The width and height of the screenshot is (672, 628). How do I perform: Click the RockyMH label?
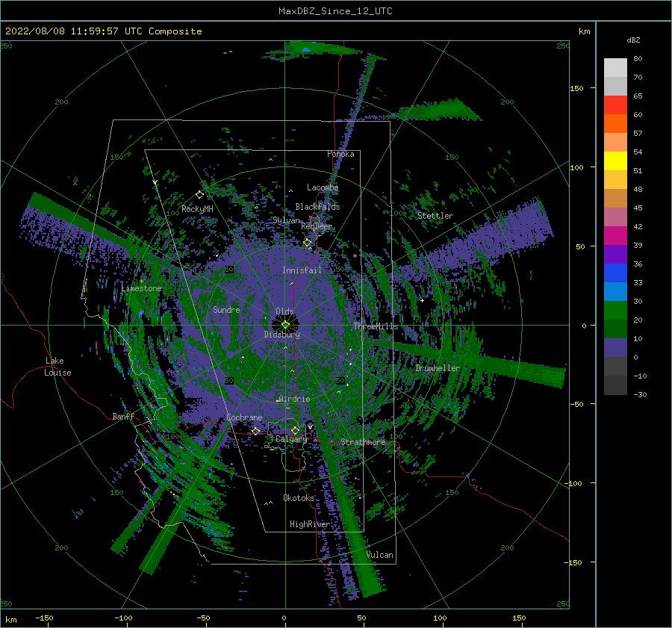[197, 209]
